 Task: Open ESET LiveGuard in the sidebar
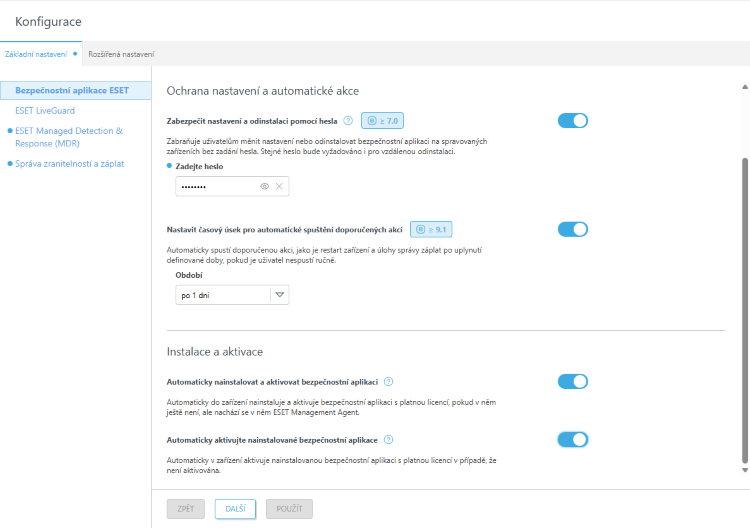(45, 110)
